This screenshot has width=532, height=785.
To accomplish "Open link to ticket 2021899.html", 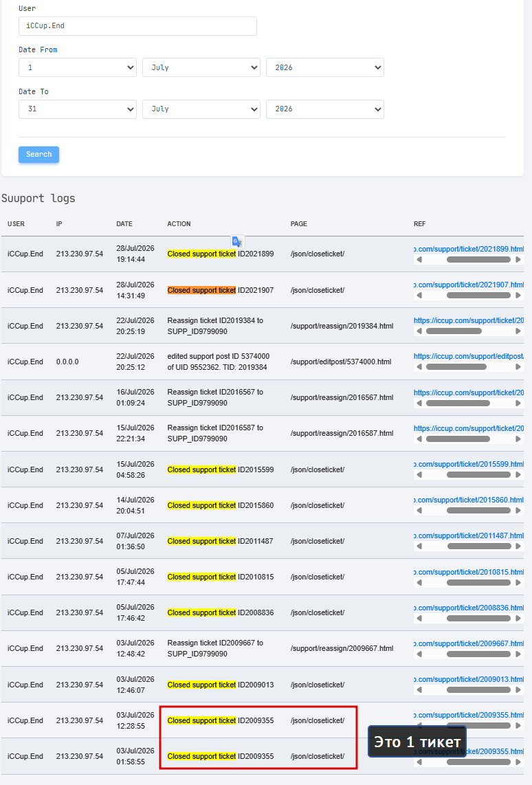I will pos(469,249).
